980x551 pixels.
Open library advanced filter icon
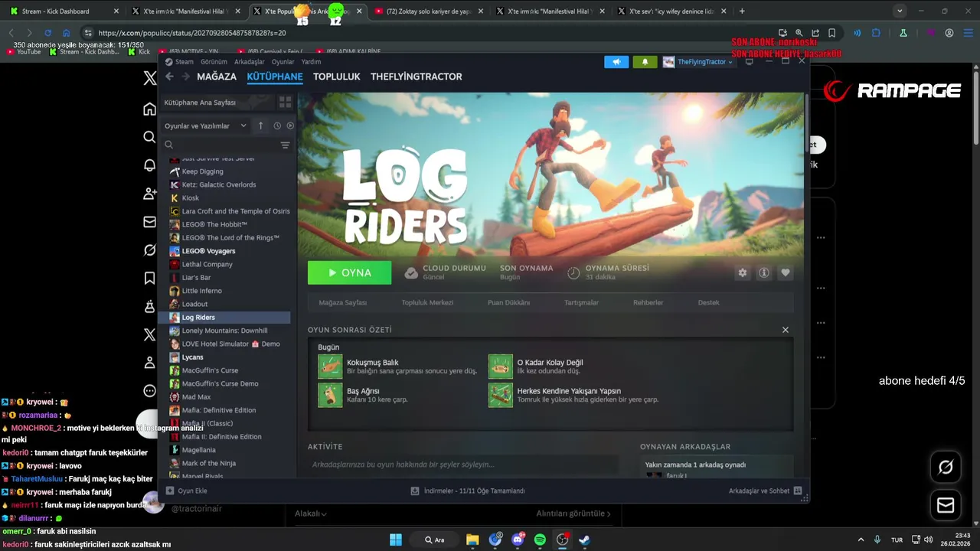tap(285, 145)
